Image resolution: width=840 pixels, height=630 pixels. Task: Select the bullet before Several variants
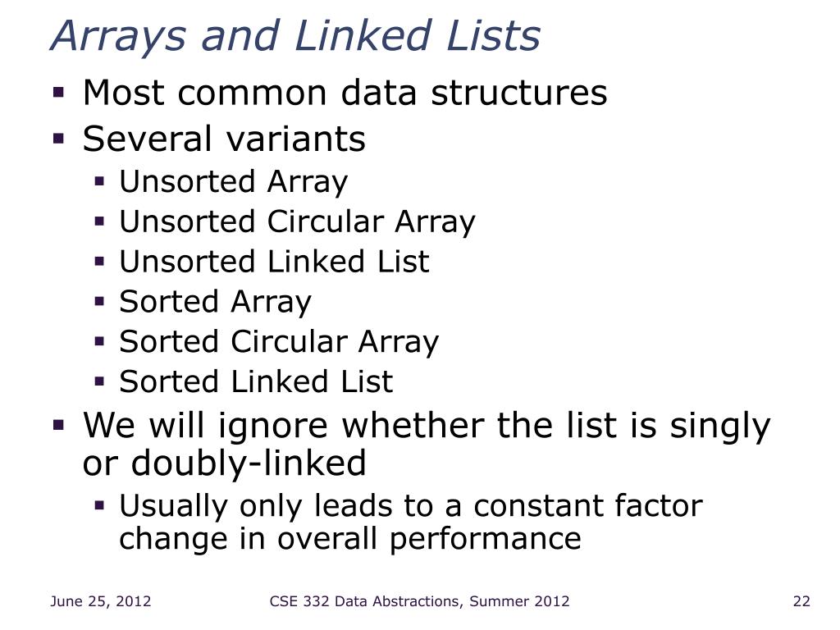click(58, 139)
